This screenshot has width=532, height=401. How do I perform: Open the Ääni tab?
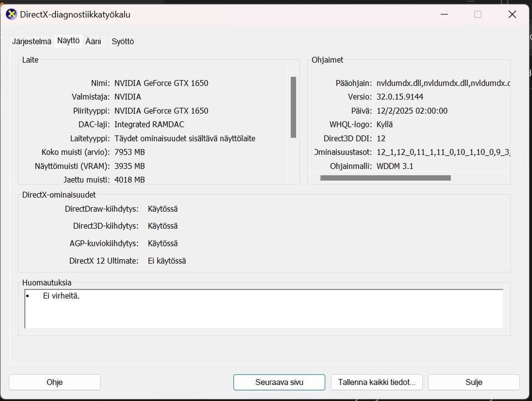tap(93, 42)
